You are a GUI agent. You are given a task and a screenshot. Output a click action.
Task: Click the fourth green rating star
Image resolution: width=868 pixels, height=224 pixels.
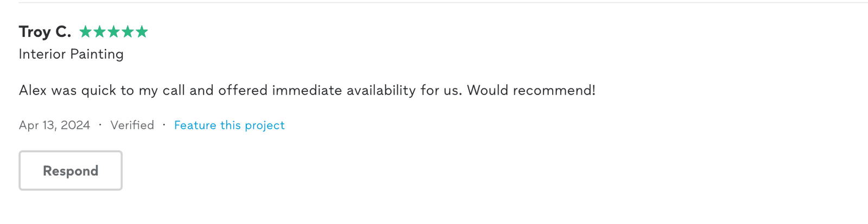[x=127, y=32]
